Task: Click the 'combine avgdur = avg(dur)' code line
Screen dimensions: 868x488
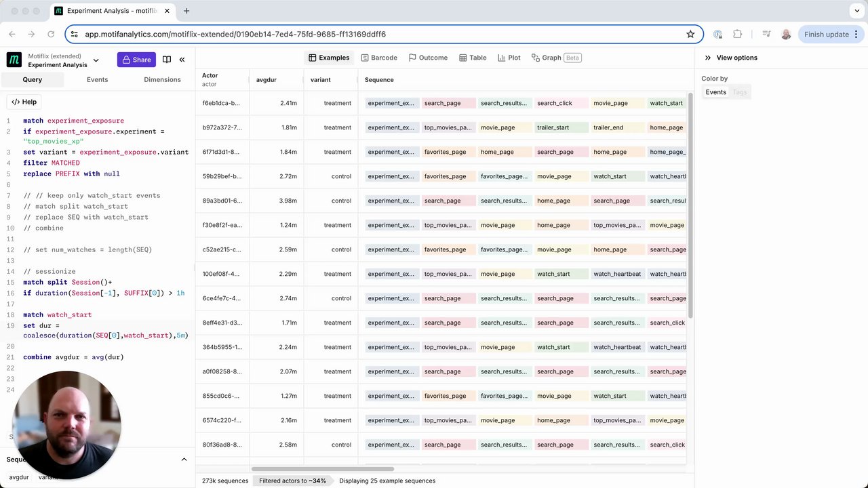Action: [73, 357]
